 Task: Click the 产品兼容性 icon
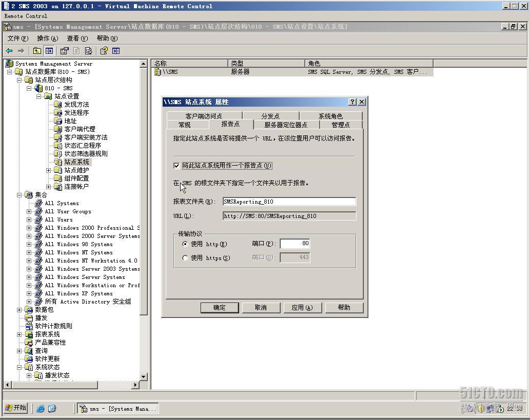click(x=29, y=342)
